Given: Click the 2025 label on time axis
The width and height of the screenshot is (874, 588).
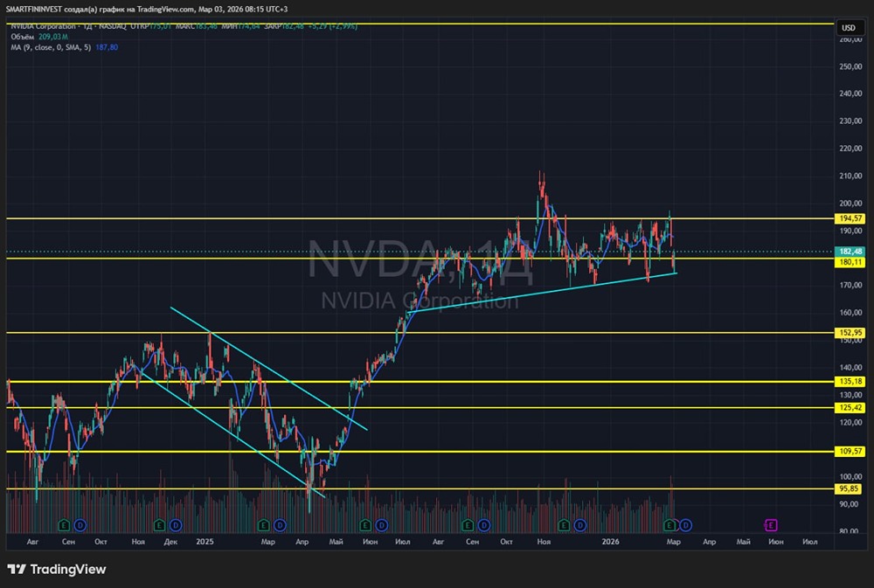Looking at the screenshot, I should 205,542.
